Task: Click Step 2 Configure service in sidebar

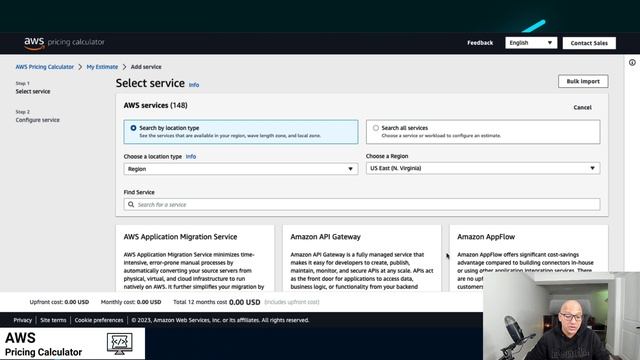Action: (x=38, y=117)
